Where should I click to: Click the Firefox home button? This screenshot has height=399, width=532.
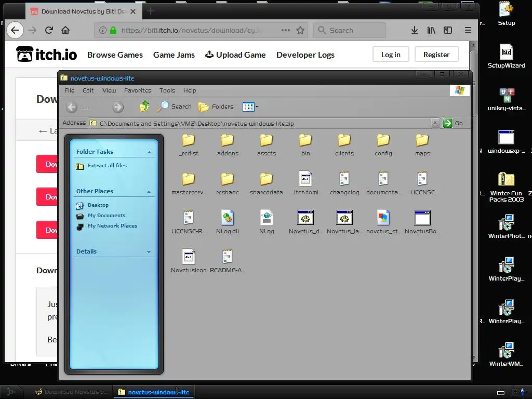65,30
